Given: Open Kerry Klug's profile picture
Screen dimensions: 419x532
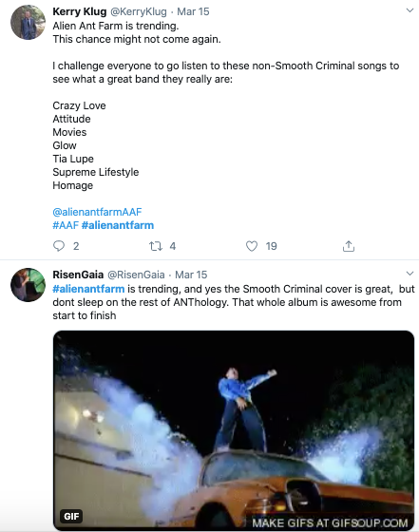Looking at the screenshot, I should point(28,23).
